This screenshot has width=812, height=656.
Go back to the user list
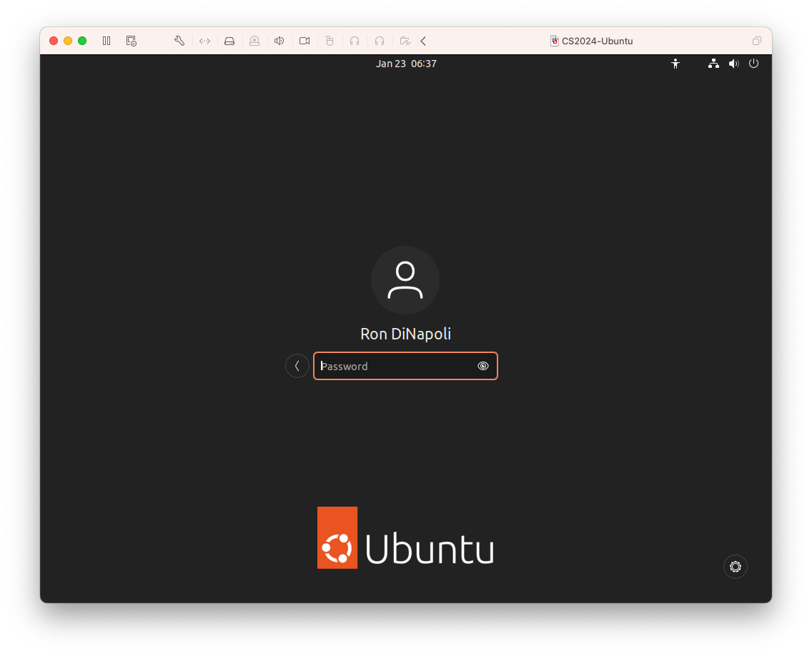click(297, 366)
